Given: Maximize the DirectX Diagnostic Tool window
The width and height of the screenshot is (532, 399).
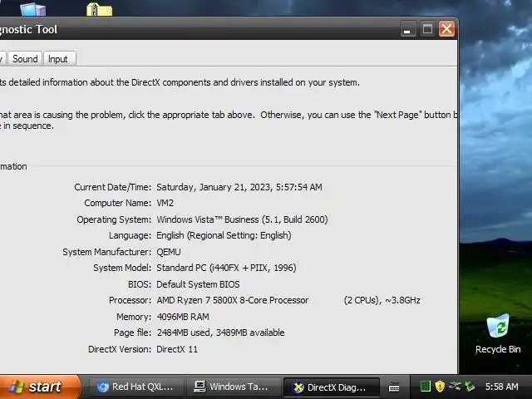Looking at the screenshot, I should tap(427, 29).
